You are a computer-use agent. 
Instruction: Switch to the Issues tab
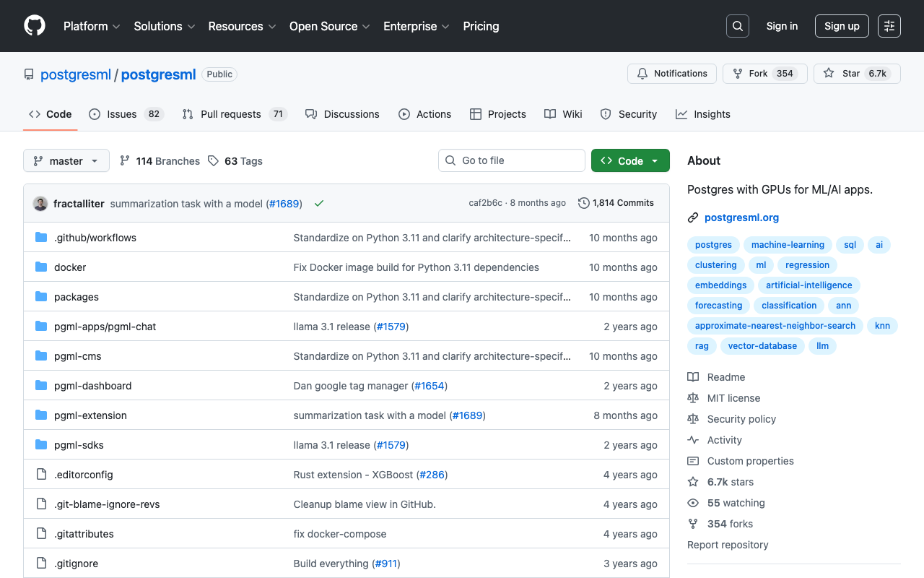(x=126, y=114)
